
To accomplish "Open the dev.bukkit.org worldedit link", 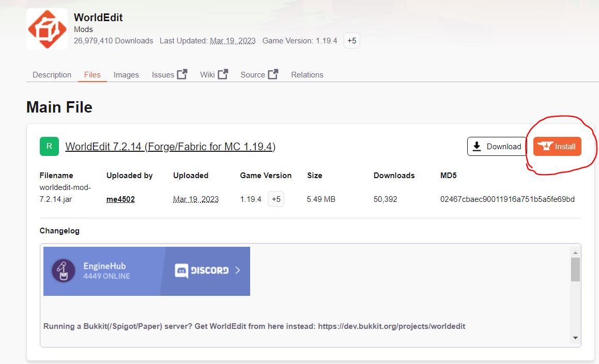I will click(x=392, y=326).
